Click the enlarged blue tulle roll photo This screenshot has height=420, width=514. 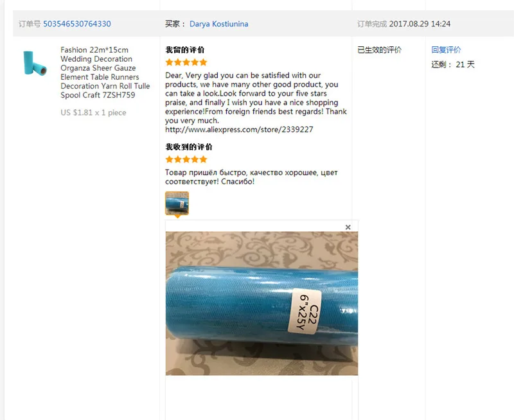[x=261, y=303]
